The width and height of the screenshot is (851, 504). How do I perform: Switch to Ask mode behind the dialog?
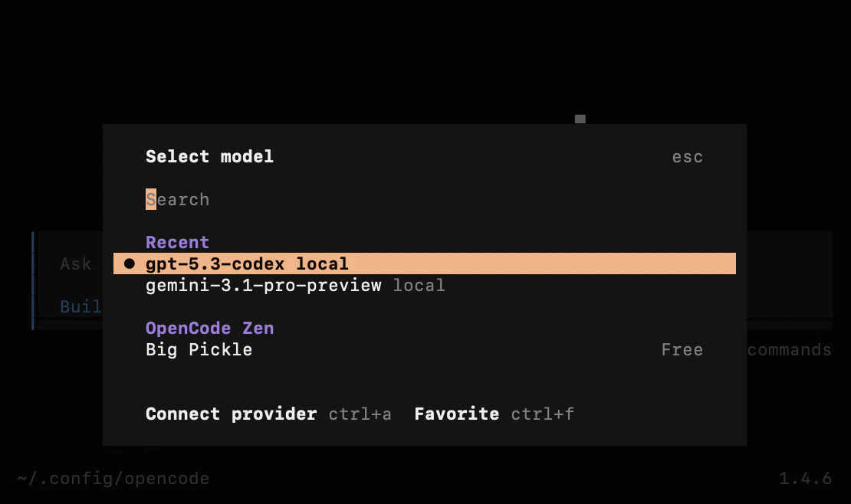[x=75, y=263]
